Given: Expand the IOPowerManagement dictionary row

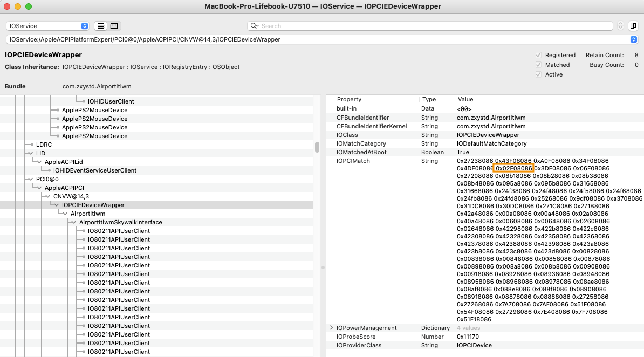Looking at the screenshot, I should 331,328.
